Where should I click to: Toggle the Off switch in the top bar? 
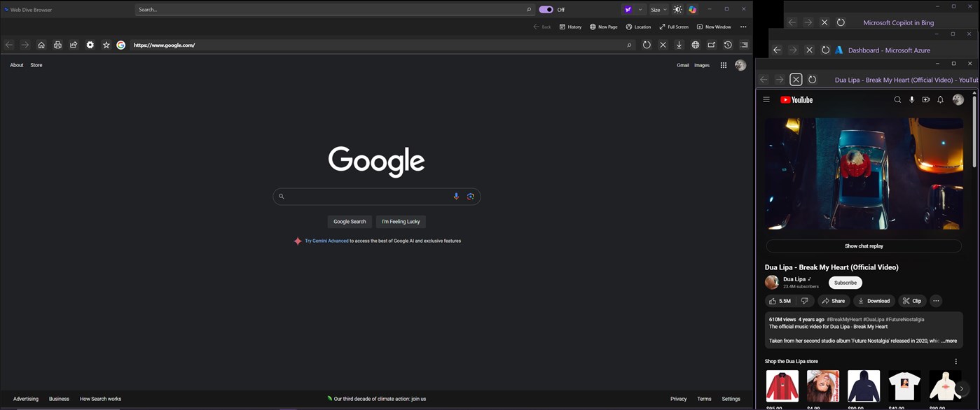coord(546,9)
